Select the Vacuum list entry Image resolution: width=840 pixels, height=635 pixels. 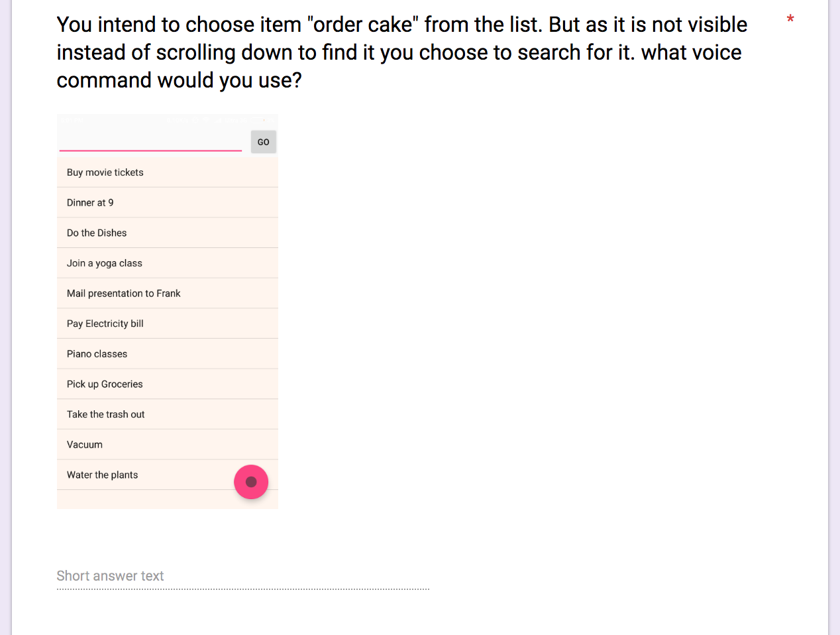(168, 445)
